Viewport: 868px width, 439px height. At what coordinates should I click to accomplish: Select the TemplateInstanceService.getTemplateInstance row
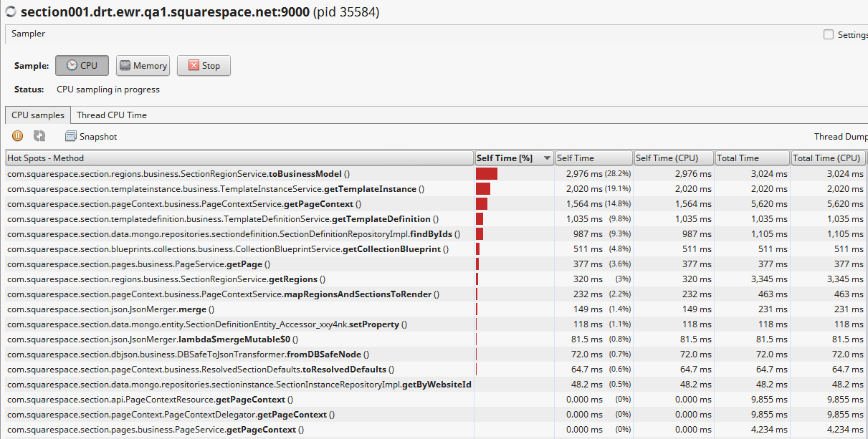click(436, 188)
